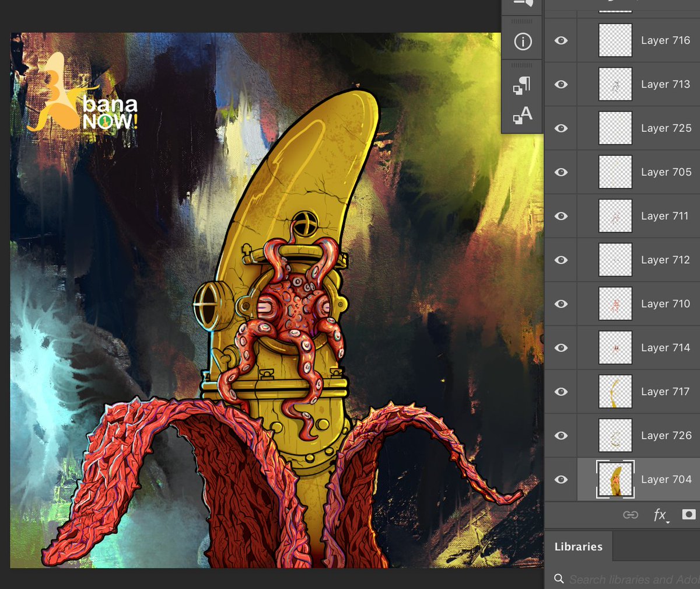Select the "Layer 713" name
The height and width of the screenshot is (589, 700).
[x=666, y=84]
